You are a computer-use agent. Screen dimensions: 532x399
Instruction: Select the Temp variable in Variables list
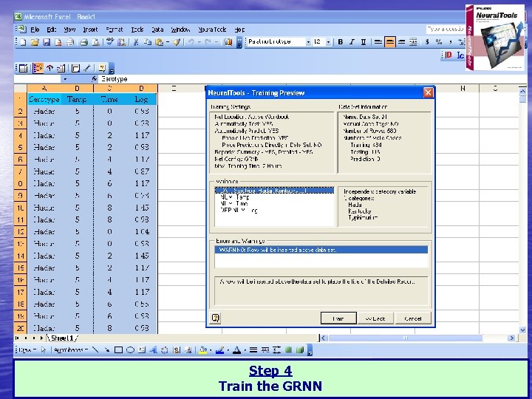[235, 197]
